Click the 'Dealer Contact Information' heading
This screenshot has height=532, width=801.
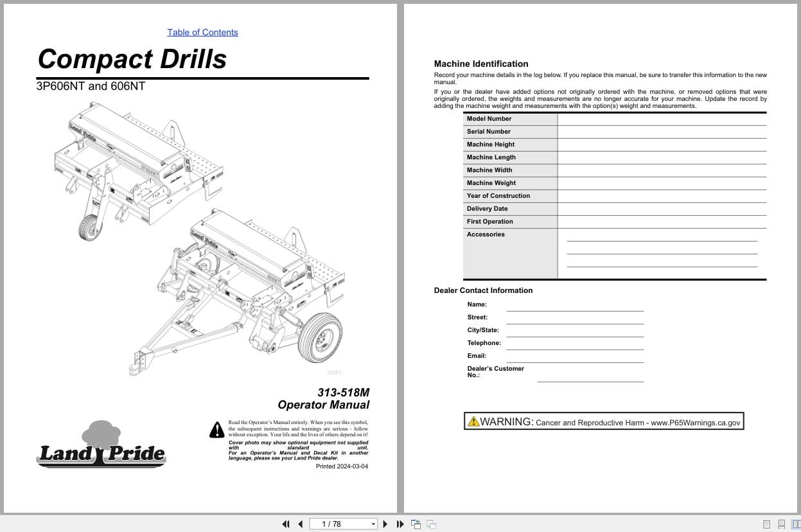point(483,290)
